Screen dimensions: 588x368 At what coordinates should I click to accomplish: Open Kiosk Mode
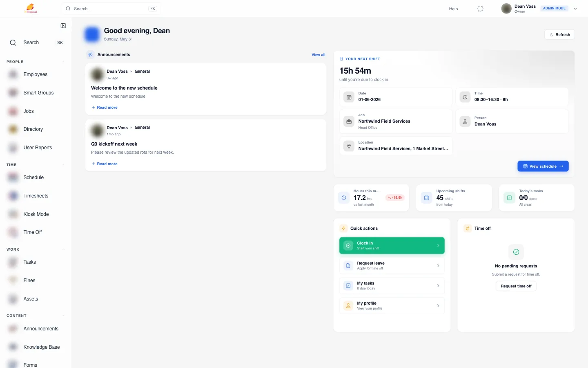pos(36,214)
